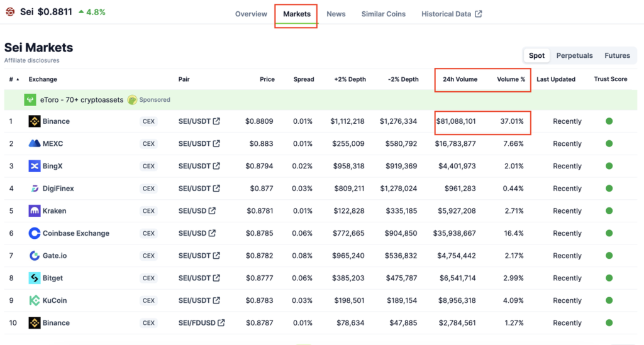
Task: Click the 4.8% price change indicator
Action: (x=92, y=13)
